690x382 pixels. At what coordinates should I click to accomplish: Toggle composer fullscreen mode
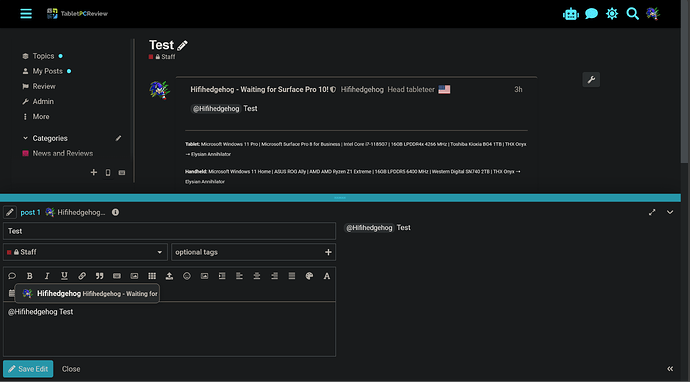coord(652,212)
